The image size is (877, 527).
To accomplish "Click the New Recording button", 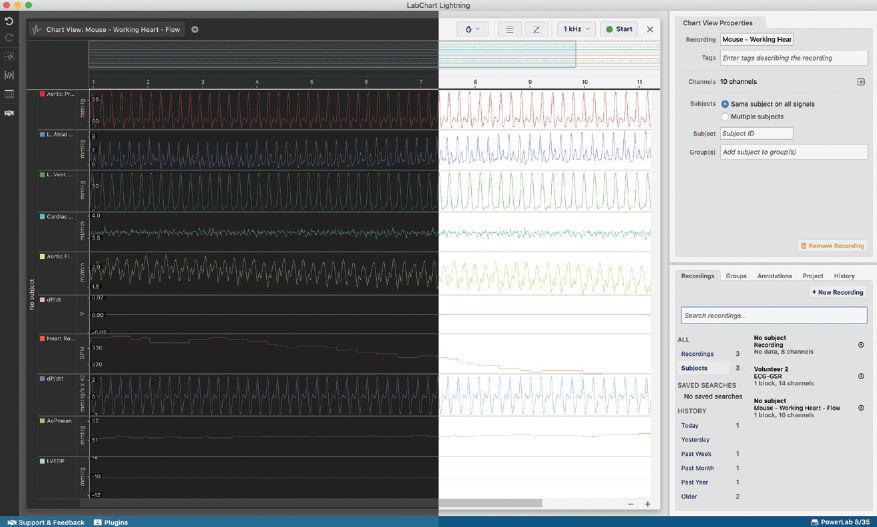I will coord(837,293).
